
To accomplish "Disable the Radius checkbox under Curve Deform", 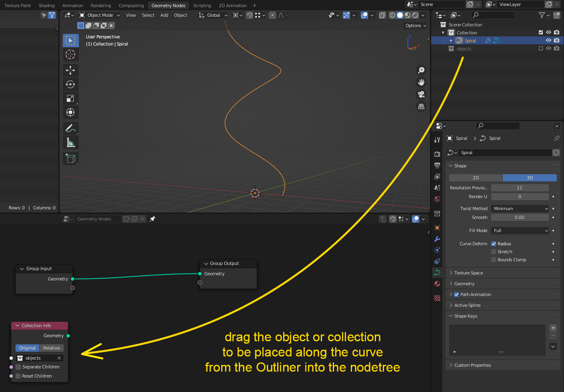I will tap(494, 243).
